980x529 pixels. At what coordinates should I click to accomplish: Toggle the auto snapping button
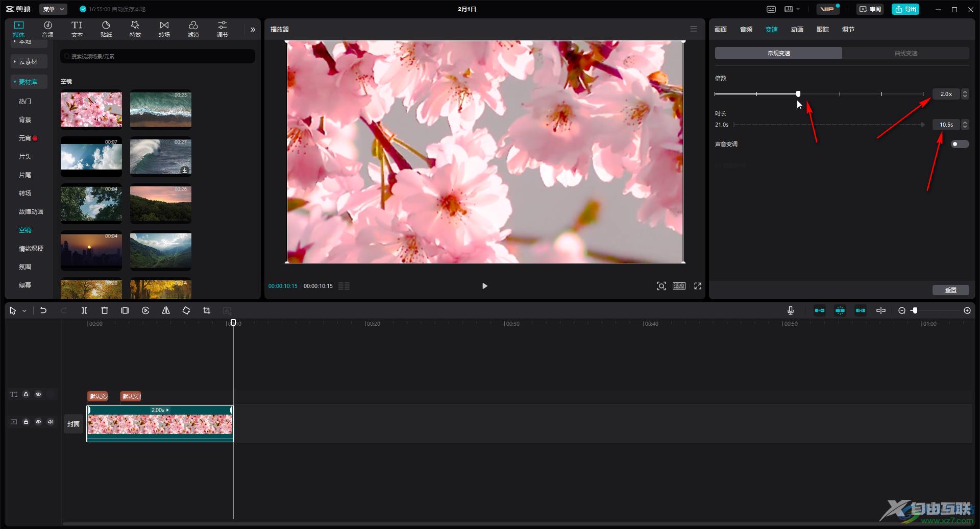(x=840, y=310)
